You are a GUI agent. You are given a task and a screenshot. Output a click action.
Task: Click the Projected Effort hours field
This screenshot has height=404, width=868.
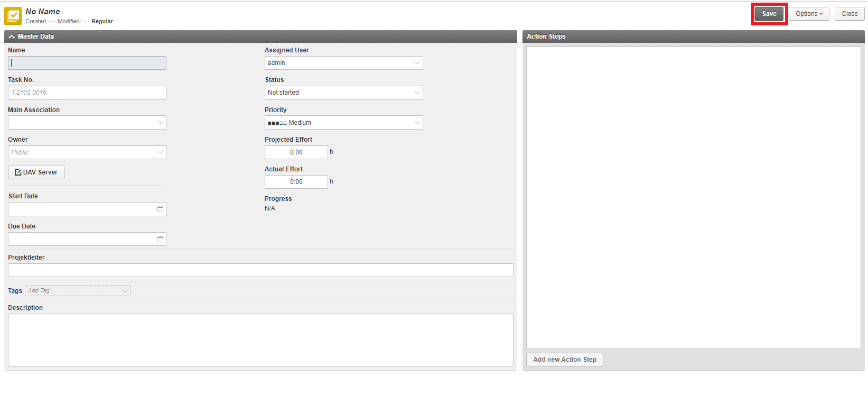296,152
